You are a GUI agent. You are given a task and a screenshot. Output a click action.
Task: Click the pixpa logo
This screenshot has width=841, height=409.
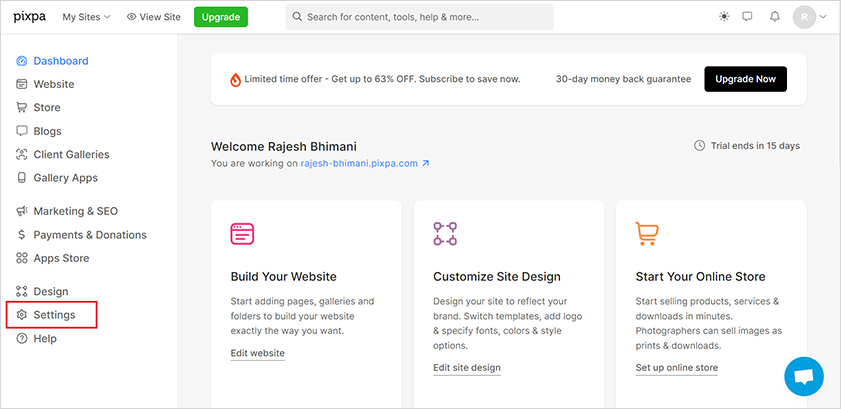(29, 17)
